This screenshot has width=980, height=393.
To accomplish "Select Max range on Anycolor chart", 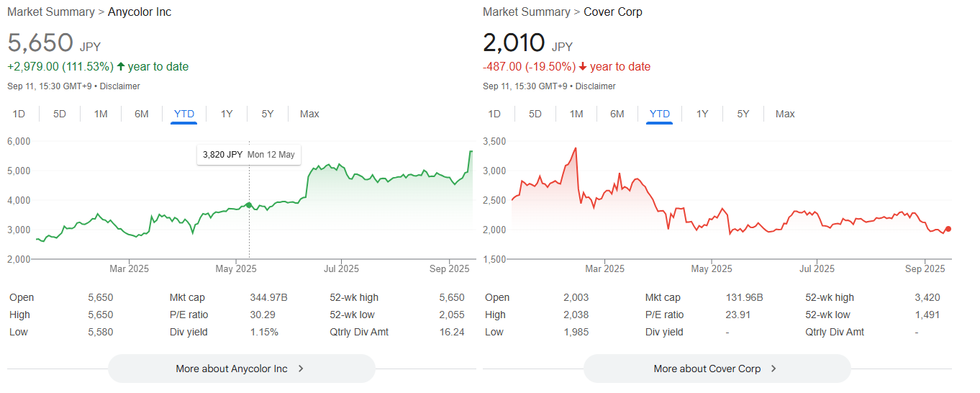I will (x=309, y=114).
